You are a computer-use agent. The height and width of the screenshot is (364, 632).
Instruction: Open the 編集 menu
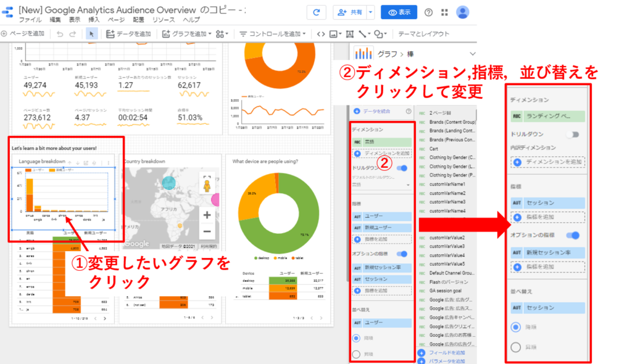point(55,20)
